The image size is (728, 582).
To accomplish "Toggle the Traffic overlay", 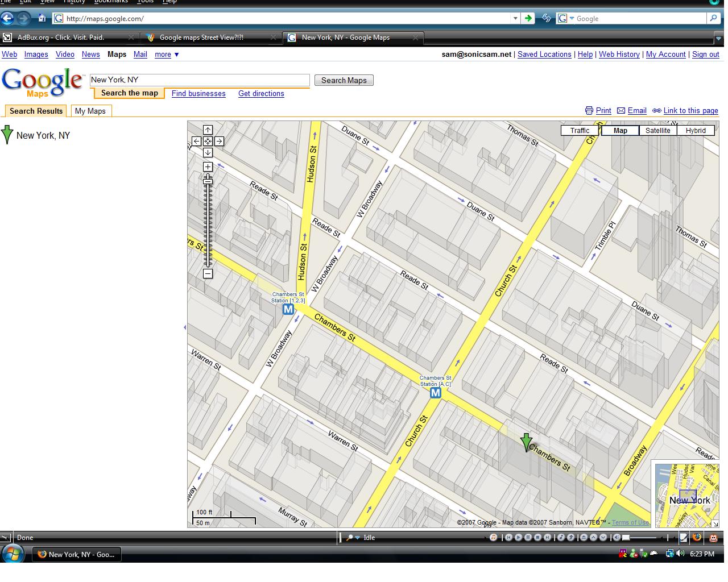I will tap(580, 130).
